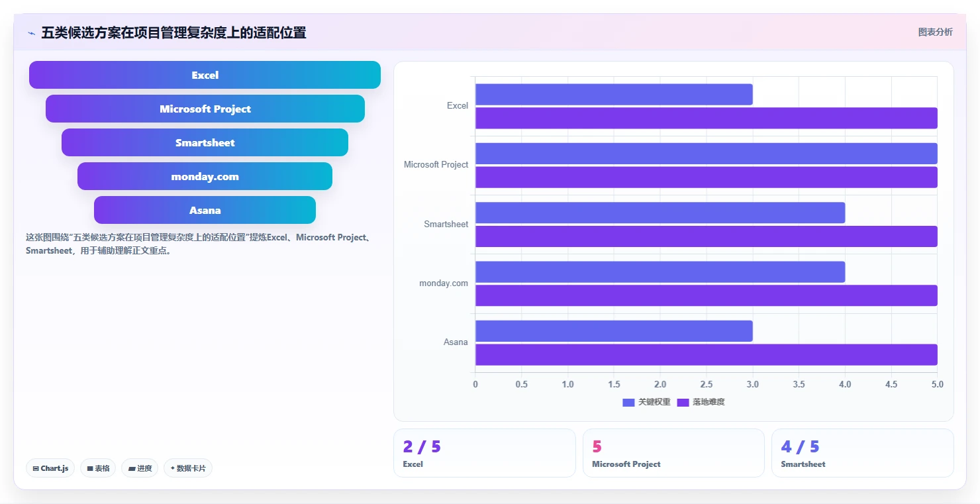980x504 pixels.
Task: Click the "2 / 5" value in the data card
Action: pos(422,447)
